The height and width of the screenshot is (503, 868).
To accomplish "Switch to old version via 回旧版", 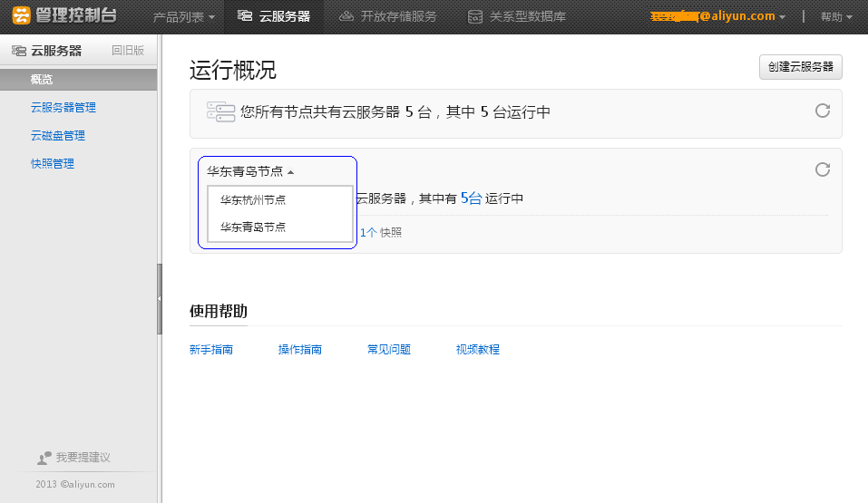I will point(128,51).
